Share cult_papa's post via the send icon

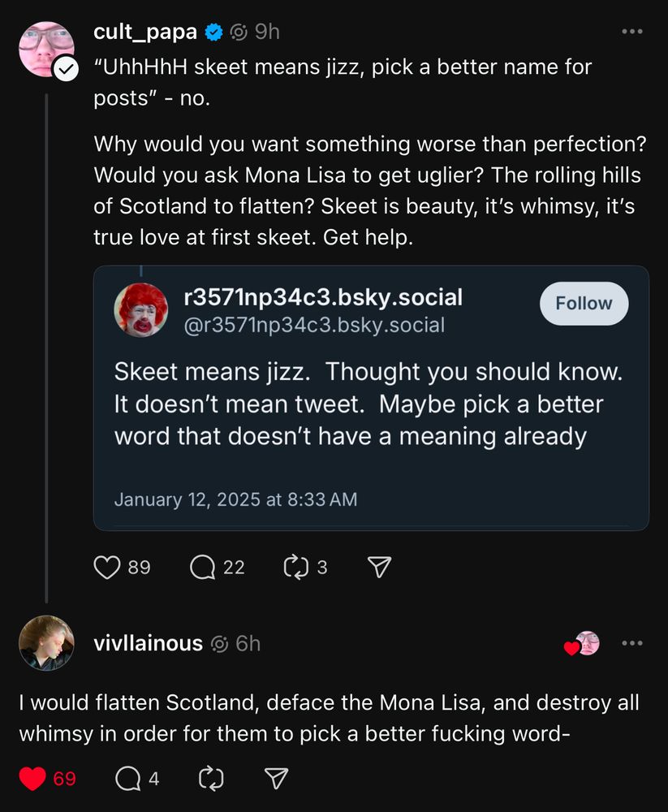[378, 567]
